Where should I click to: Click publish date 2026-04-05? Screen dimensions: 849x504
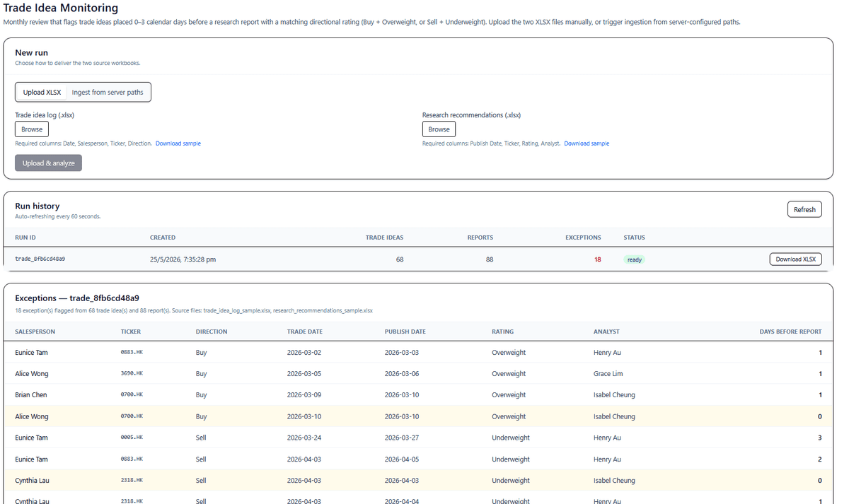click(402, 459)
